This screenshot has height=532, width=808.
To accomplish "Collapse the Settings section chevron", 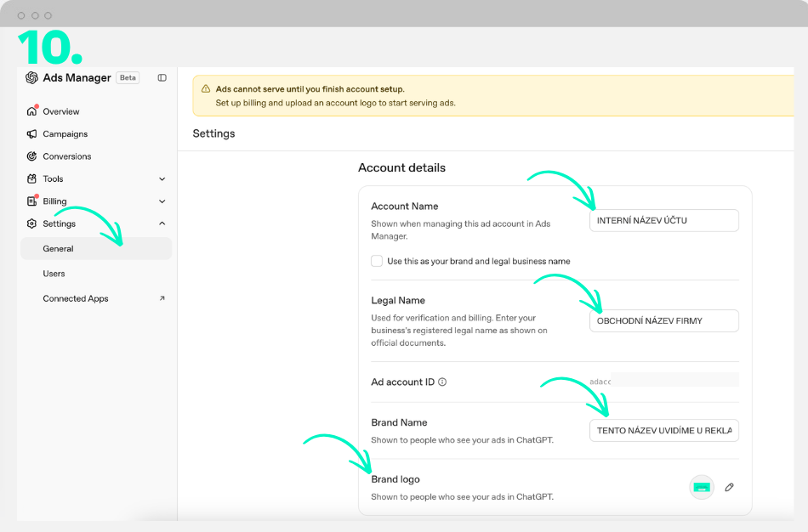I will pos(162,224).
